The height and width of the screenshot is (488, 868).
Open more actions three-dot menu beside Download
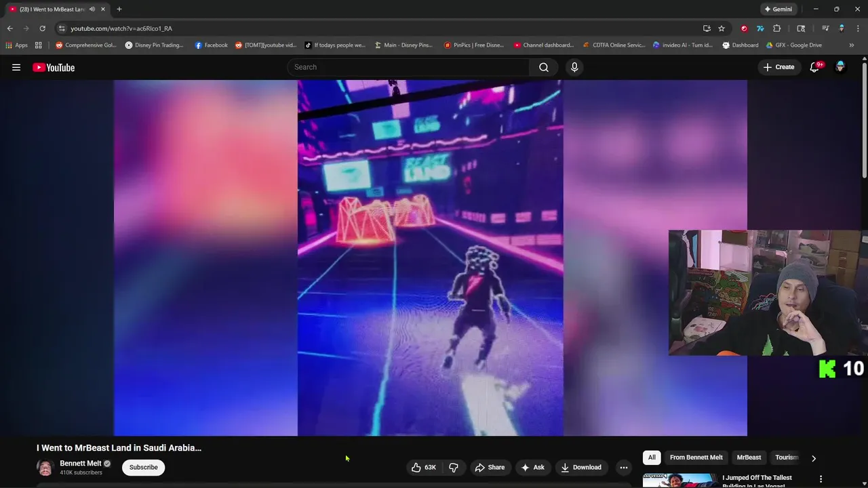coord(624,467)
